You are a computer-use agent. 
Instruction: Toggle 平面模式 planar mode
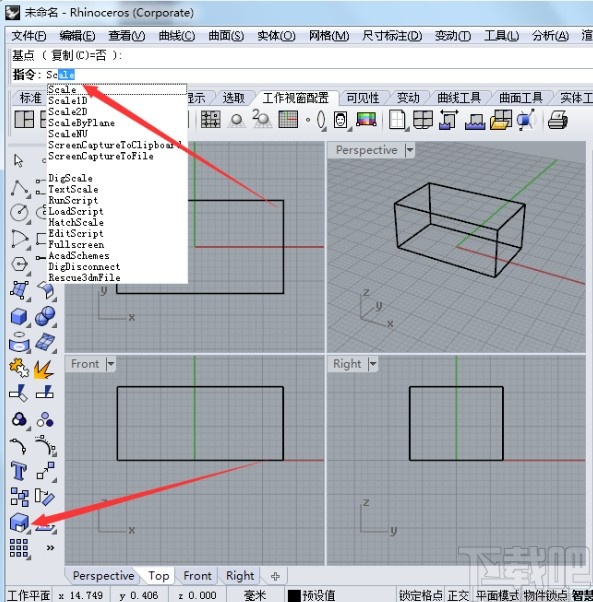click(x=497, y=595)
